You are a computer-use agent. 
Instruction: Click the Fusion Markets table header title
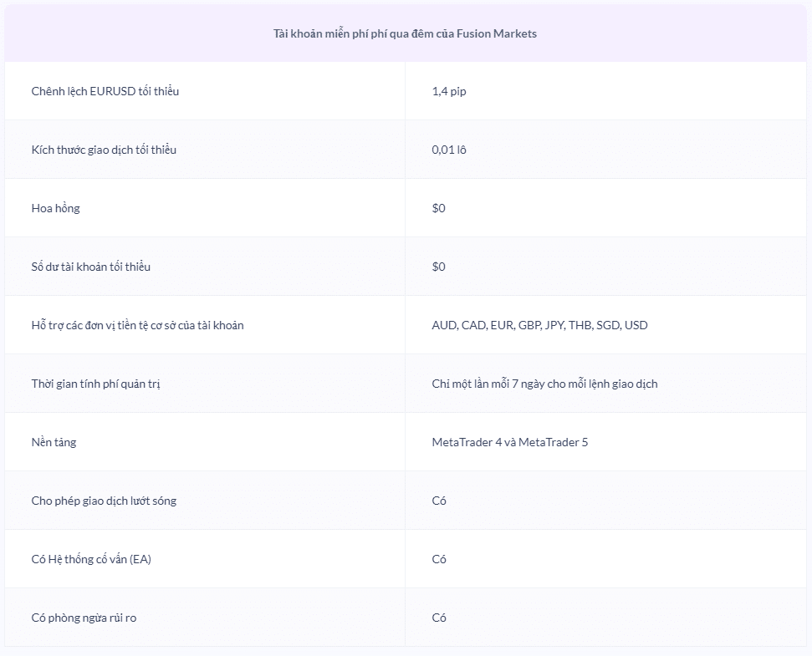(x=405, y=33)
